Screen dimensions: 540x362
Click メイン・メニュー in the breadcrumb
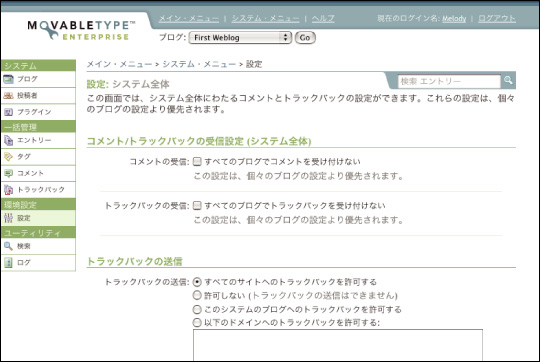119,64
